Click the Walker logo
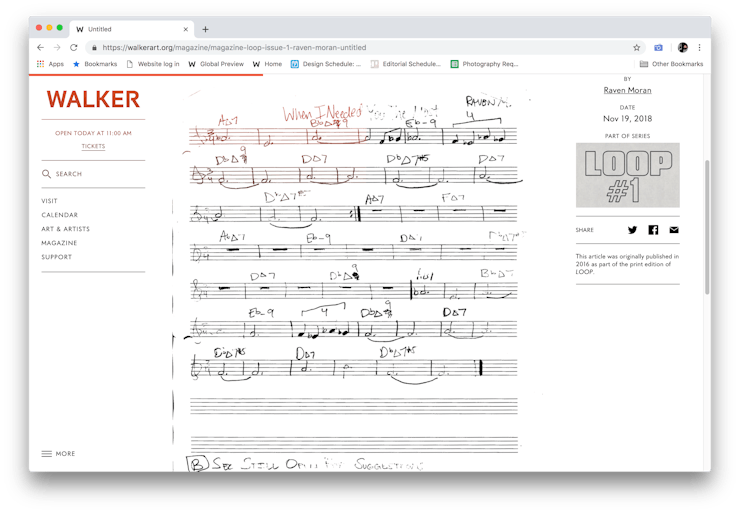 (93, 100)
